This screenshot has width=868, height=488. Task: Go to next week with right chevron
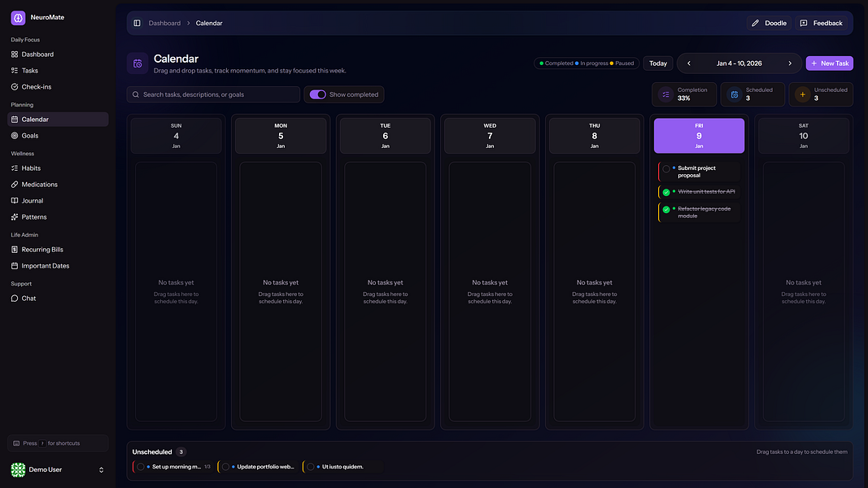click(789, 63)
